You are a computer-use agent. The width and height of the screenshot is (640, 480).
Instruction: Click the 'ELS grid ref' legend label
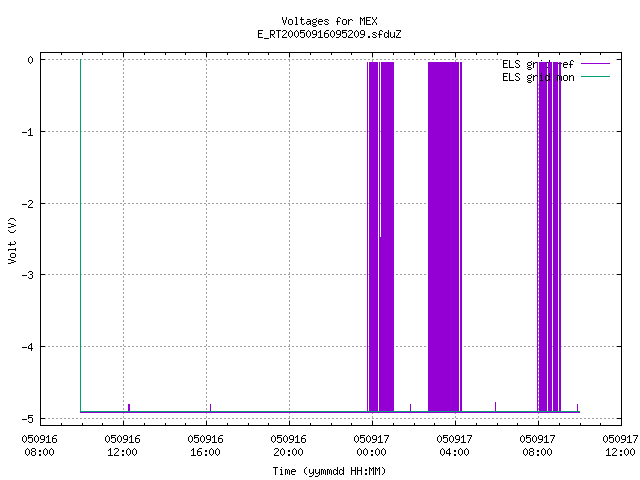[x=538, y=64]
